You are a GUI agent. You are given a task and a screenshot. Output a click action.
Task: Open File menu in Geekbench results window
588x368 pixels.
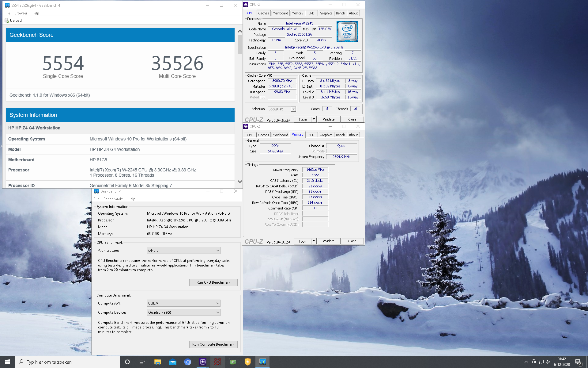click(x=7, y=13)
